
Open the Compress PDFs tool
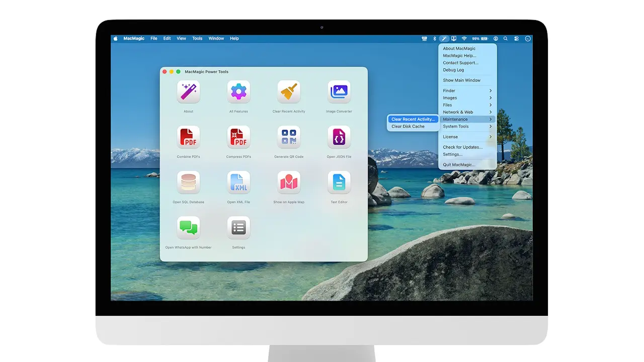(x=238, y=137)
